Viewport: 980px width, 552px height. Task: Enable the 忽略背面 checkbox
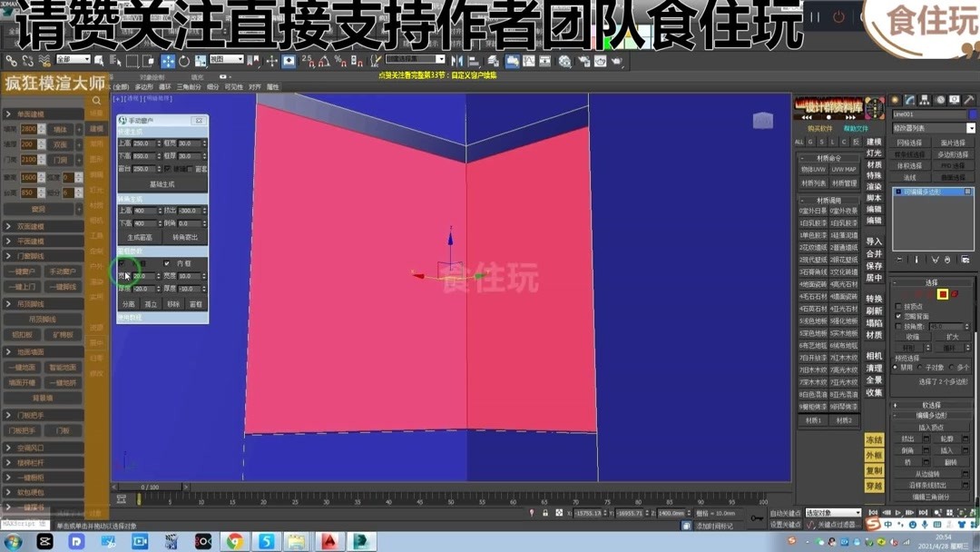coord(898,316)
